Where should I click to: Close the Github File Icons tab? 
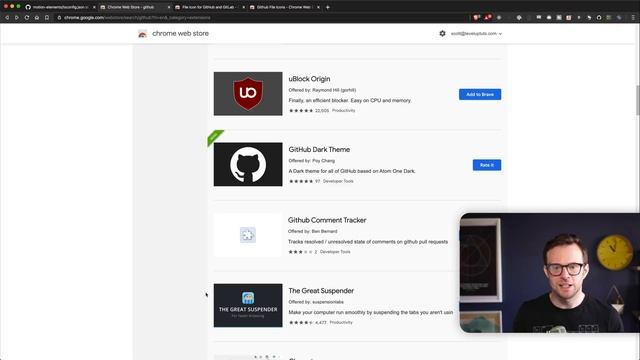point(318,7)
